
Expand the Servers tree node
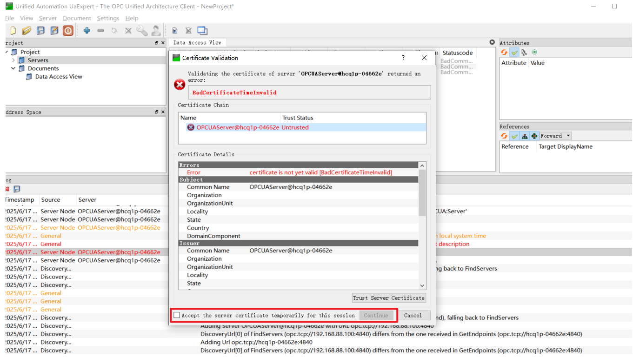pyautogui.click(x=13, y=60)
